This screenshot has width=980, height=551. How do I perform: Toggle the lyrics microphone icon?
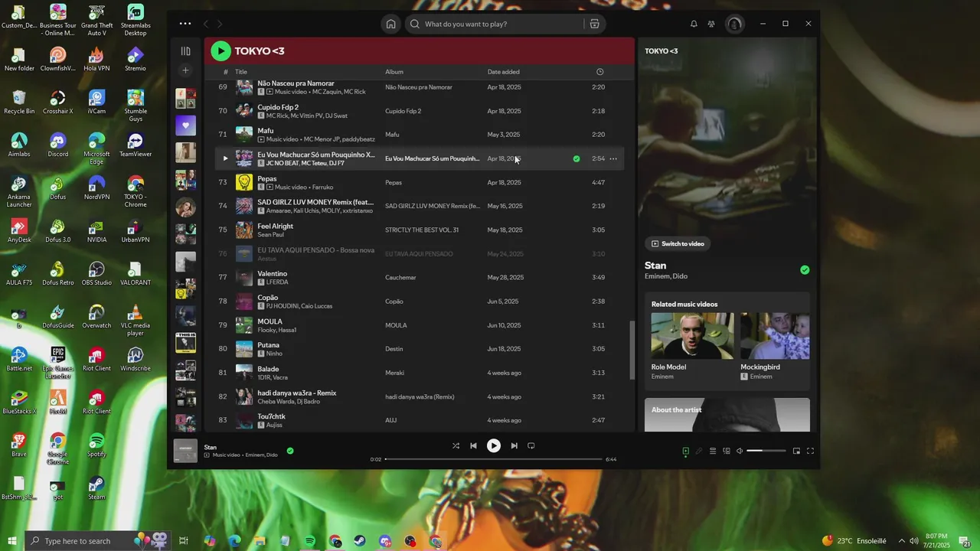click(699, 451)
